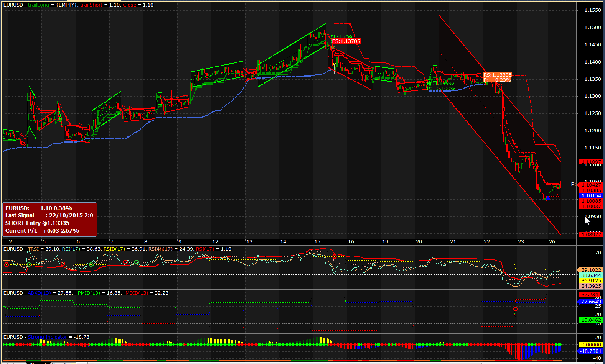
Task: Click the RSID(17) yellow label
Action: click(114, 249)
